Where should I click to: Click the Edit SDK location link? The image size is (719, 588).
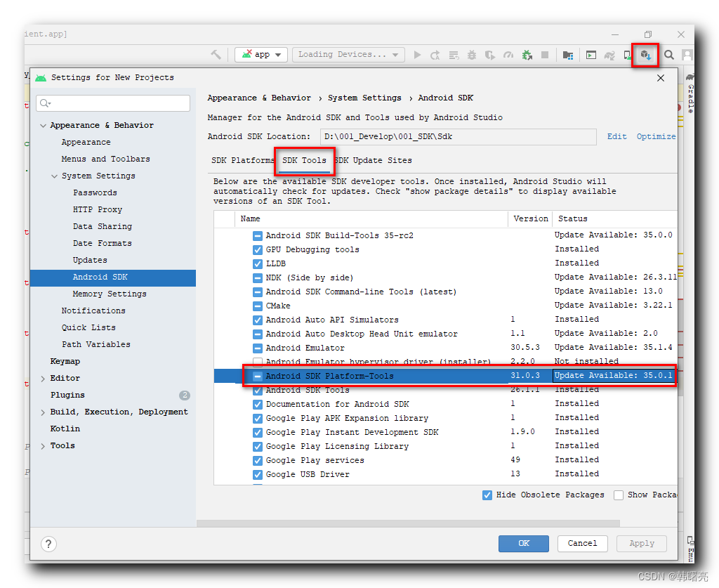[x=616, y=136]
